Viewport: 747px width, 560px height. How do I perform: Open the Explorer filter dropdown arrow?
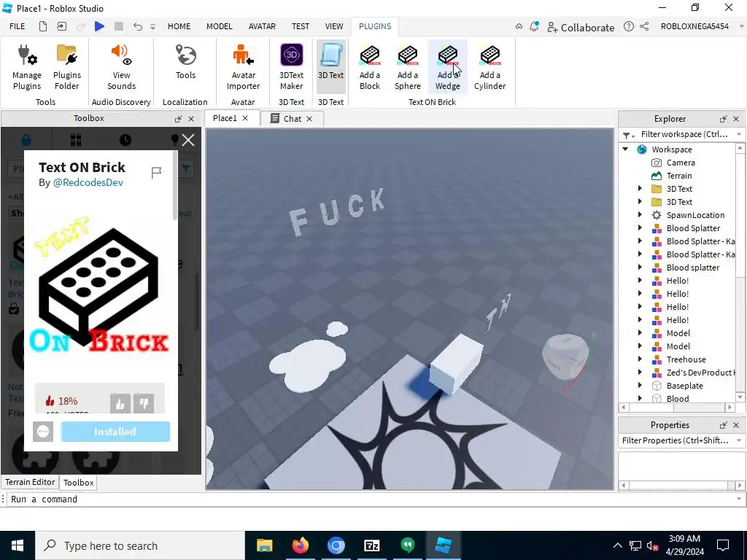(x=739, y=134)
